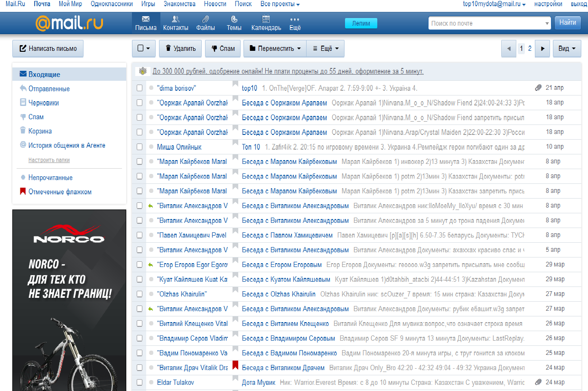Screen dimensions: 588x391
Task: Click replied arrow on Егор Егоров email
Action: [151, 265]
